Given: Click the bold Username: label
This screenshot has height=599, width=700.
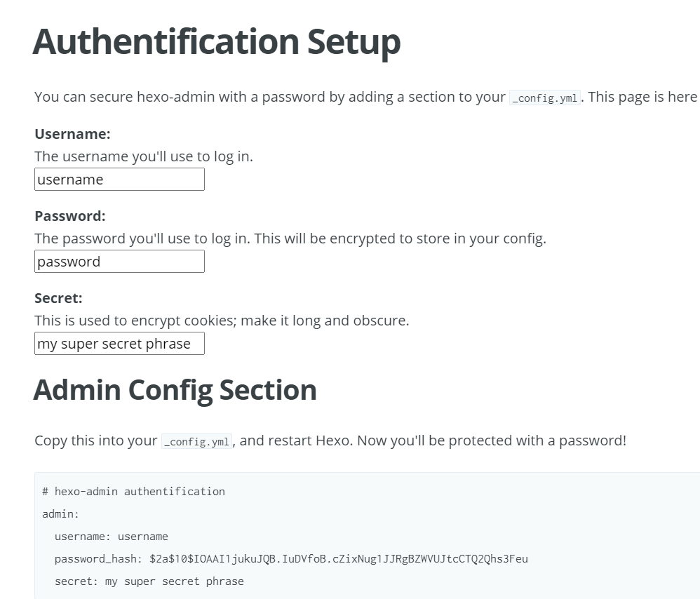Looking at the screenshot, I should point(72,134).
